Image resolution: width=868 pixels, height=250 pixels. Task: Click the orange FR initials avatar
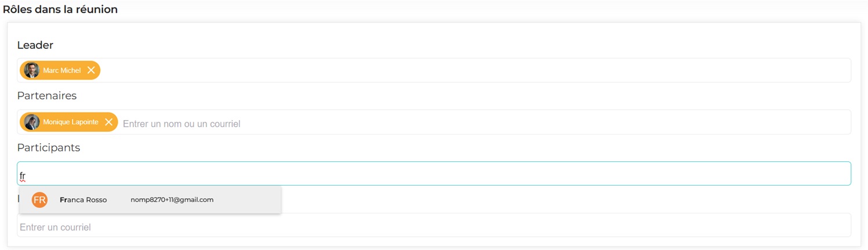39,200
